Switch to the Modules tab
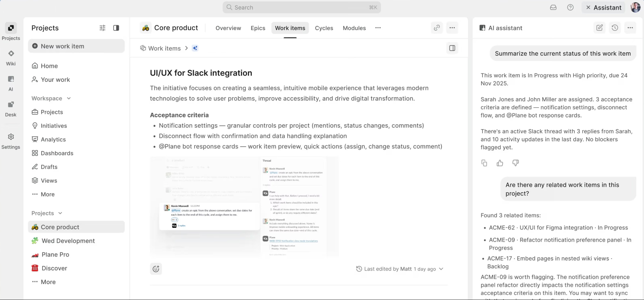Screen dimensions: 644x300 tap(354, 28)
